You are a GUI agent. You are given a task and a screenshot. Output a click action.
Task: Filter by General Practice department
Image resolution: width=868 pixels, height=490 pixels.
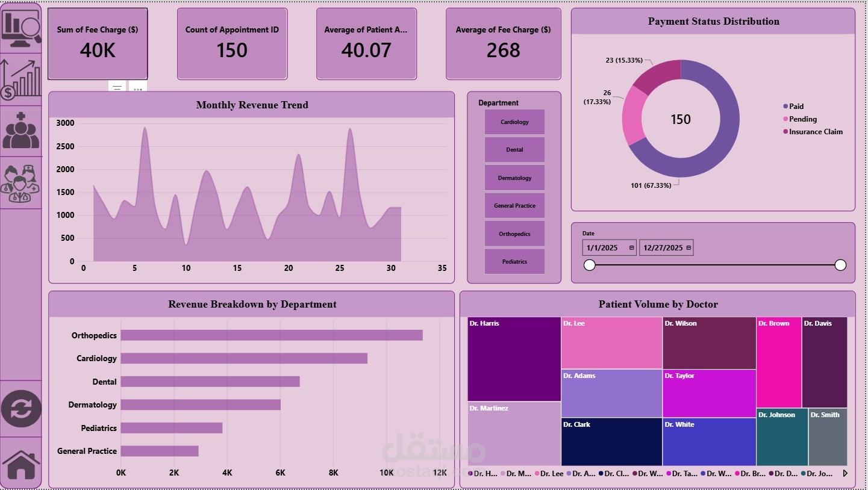click(x=514, y=205)
